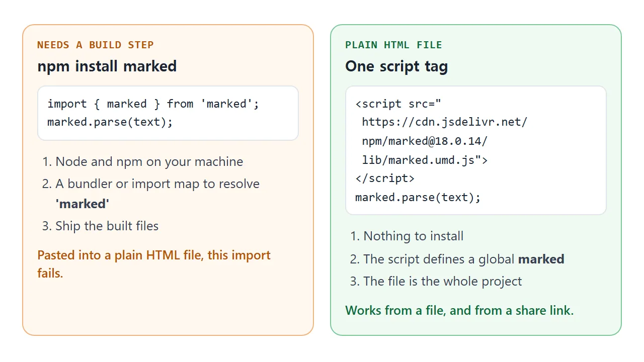Click the 'npm install marked' heading
Image resolution: width=644 pixels, height=362 pixels.
[107, 66]
